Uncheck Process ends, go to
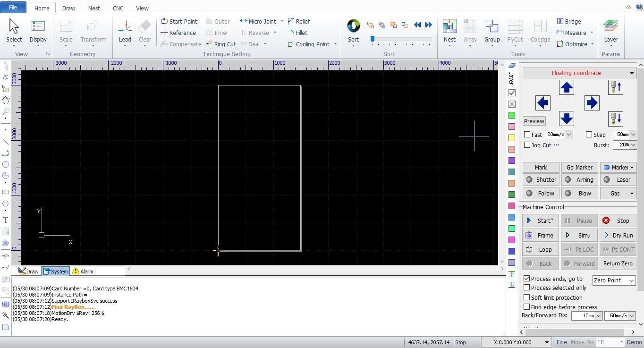 pyautogui.click(x=527, y=279)
